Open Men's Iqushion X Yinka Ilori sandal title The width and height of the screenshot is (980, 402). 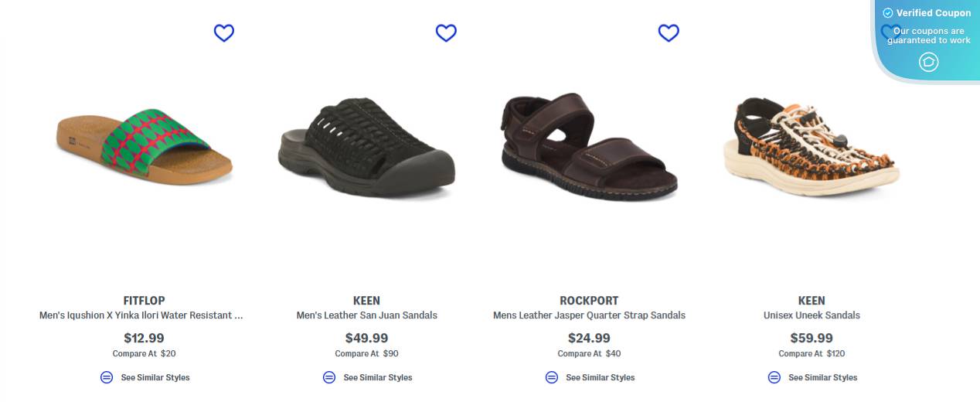pyautogui.click(x=141, y=315)
